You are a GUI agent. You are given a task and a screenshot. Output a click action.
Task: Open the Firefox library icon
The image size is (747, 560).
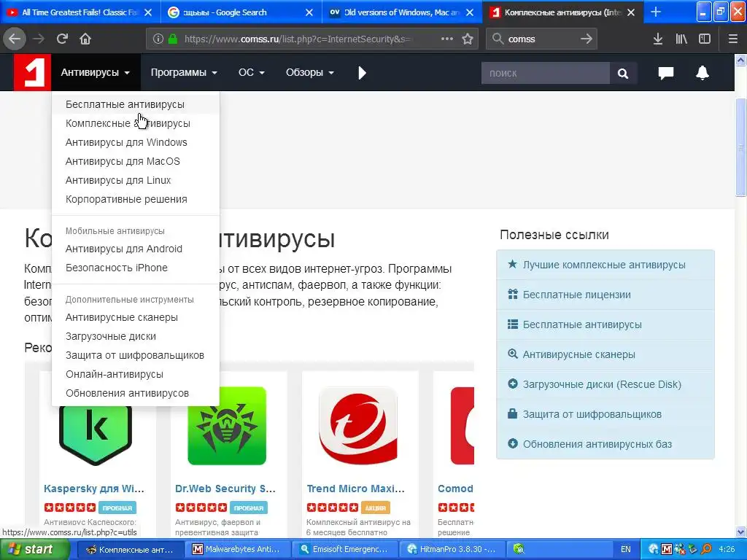tap(681, 39)
